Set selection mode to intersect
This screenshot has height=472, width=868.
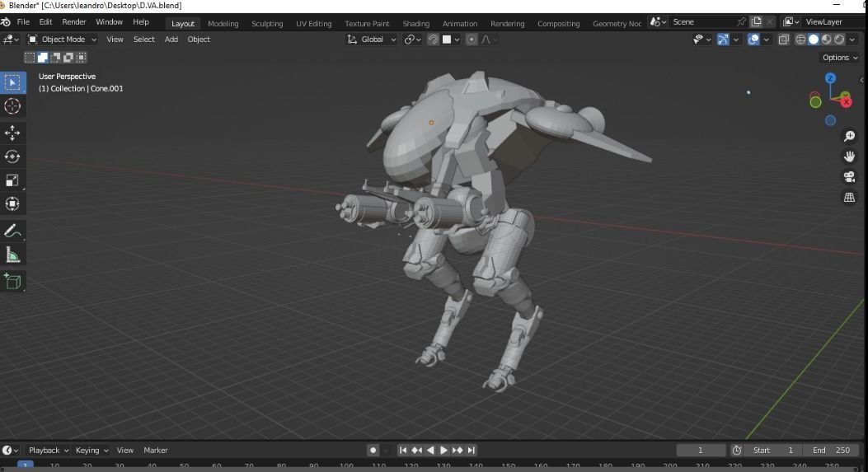click(x=82, y=58)
